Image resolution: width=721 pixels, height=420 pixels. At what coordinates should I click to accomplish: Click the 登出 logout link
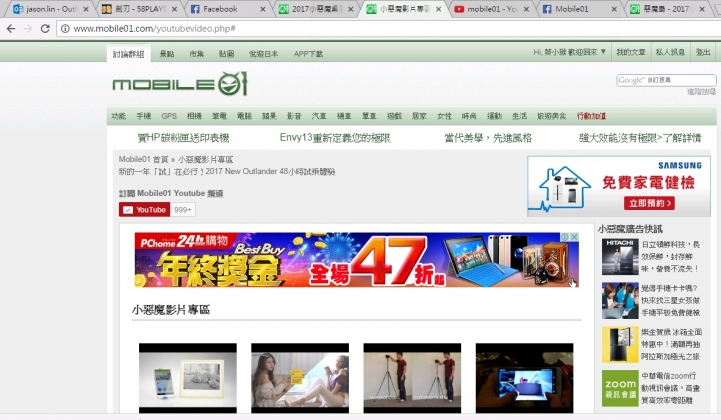(703, 52)
